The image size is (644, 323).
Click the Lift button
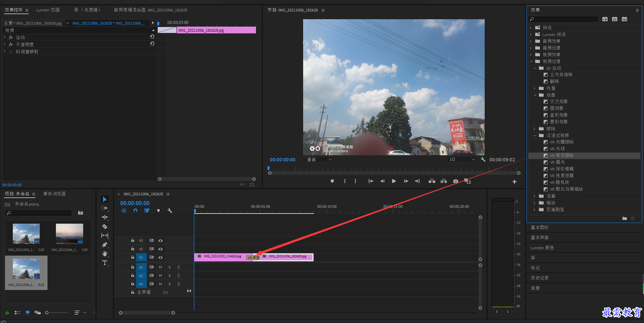click(x=432, y=181)
